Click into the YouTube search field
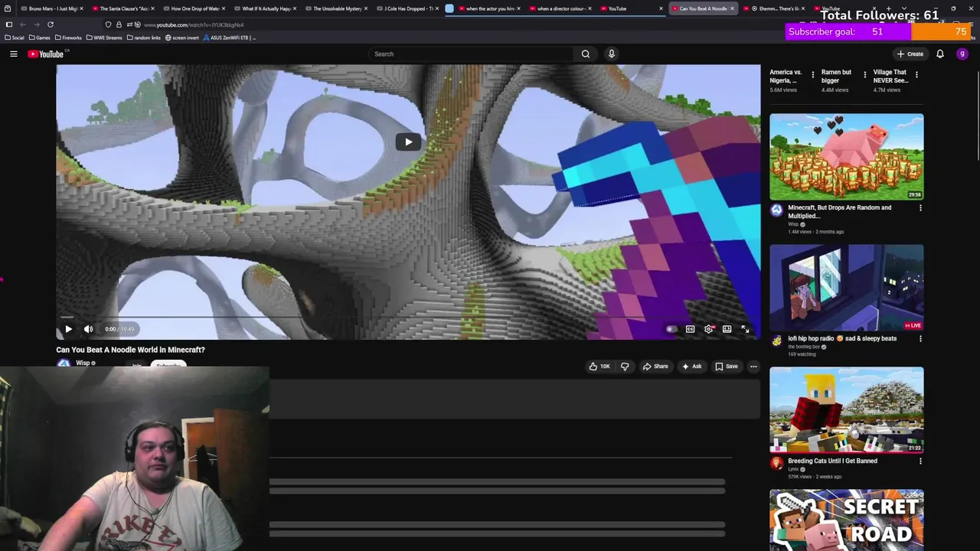This screenshot has height=551, width=980. tap(471, 54)
